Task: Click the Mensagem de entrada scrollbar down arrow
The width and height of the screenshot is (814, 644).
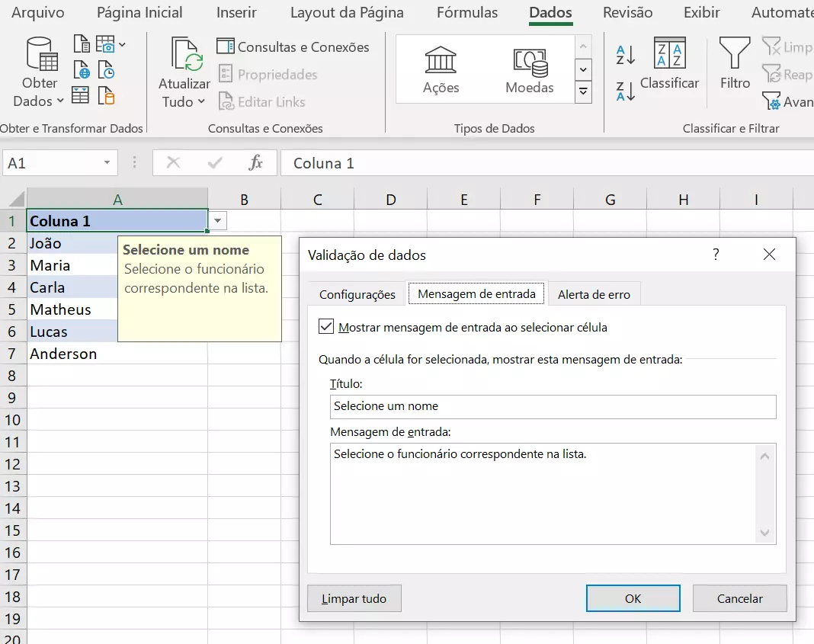Action: pos(765,533)
